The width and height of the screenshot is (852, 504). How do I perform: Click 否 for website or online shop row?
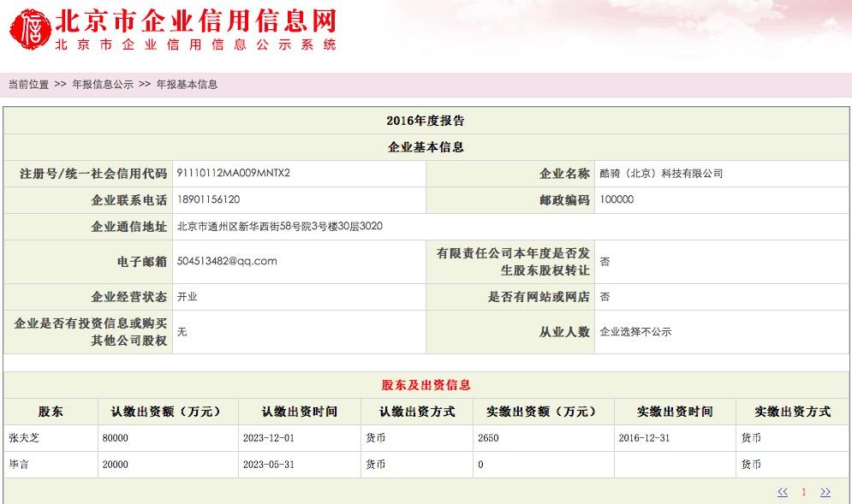pyautogui.click(x=605, y=297)
